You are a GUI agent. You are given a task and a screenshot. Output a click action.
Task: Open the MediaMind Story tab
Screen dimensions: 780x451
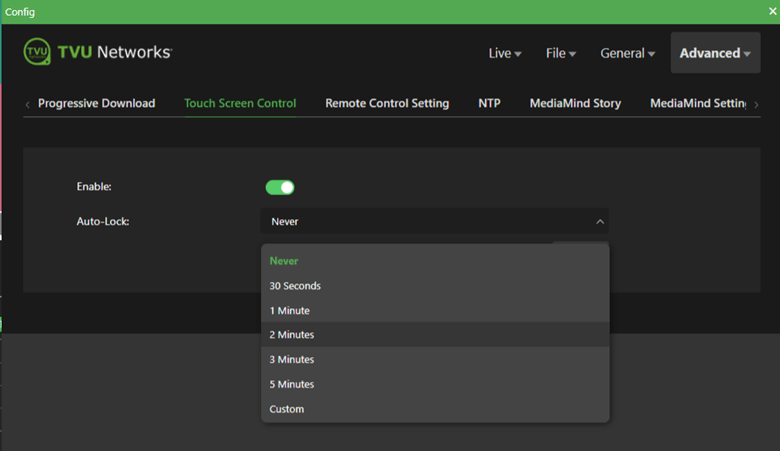point(575,103)
